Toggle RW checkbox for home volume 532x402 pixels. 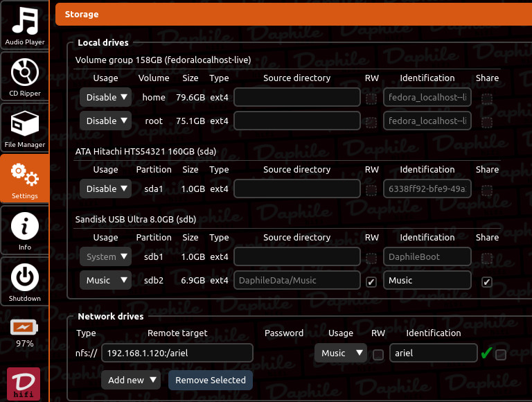point(371,99)
